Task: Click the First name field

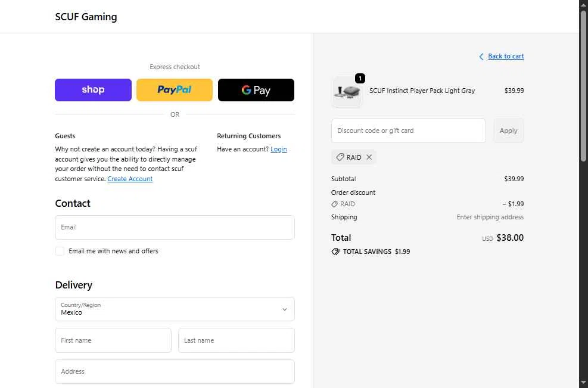Action: [113, 340]
